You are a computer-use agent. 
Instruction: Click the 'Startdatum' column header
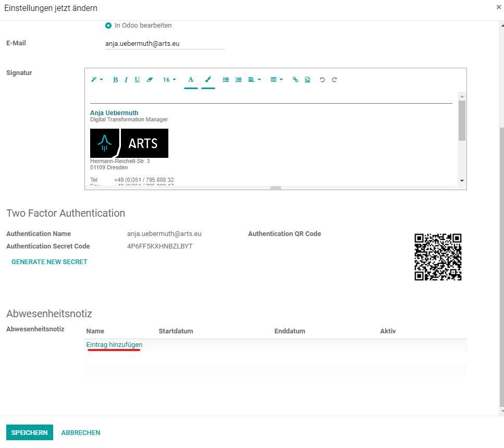pyautogui.click(x=176, y=331)
